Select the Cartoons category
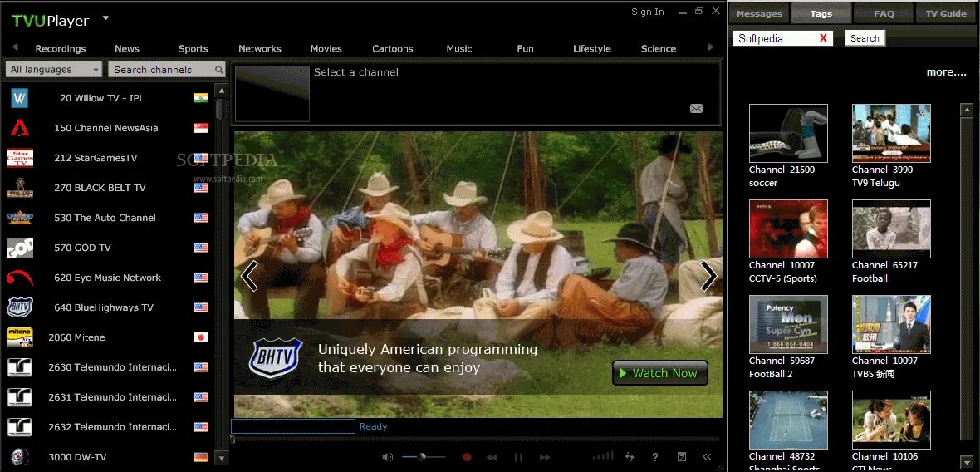This screenshot has height=472, width=980. (393, 49)
